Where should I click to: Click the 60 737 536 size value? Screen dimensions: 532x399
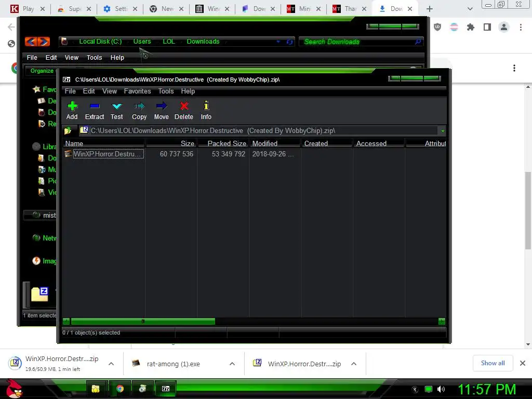click(177, 154)
